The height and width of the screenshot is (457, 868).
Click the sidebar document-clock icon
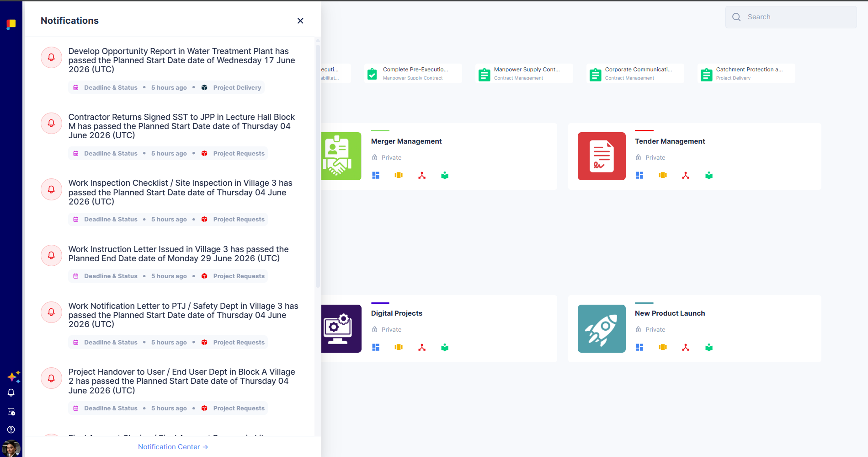pos(11,411)
